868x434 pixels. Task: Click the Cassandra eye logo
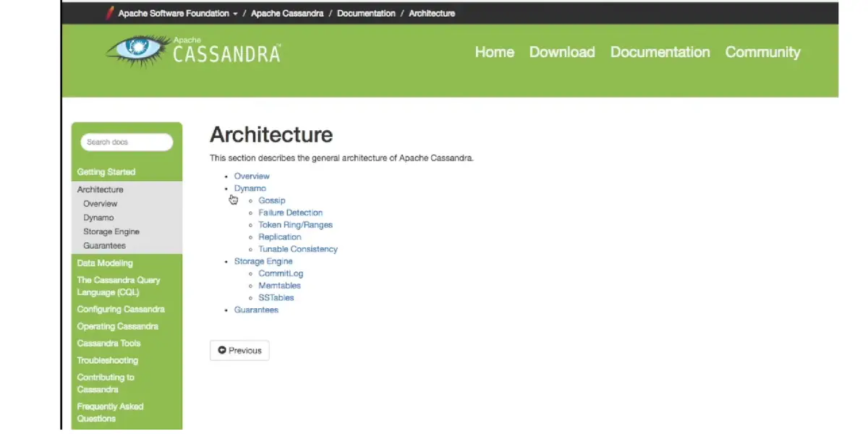pyautogui.click(x=137, y=51)
